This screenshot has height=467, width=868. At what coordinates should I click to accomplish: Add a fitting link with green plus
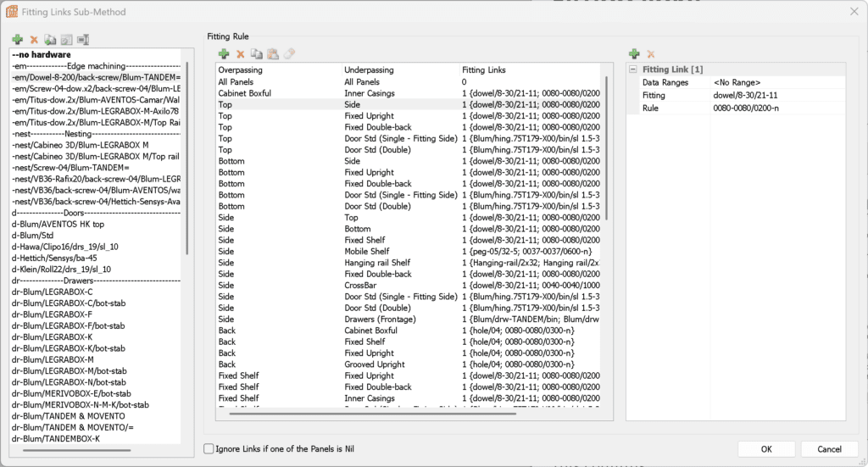coord(634,53)
